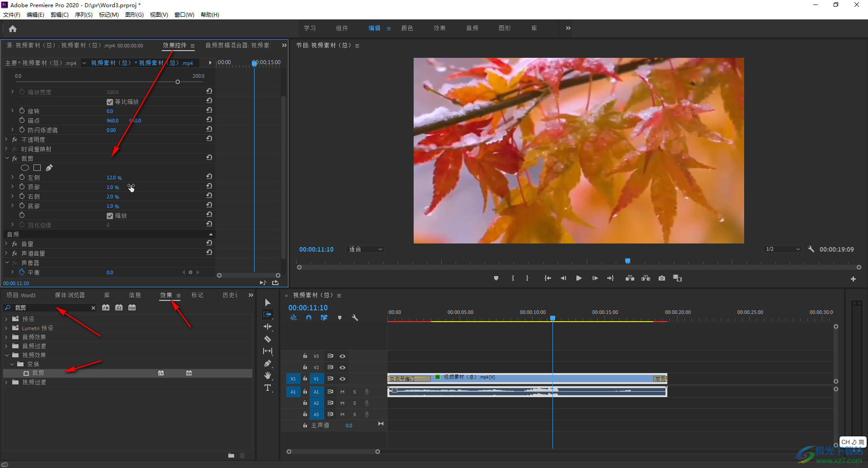Select the Razor tool
The width and height of the screenshot is (868, 468).
[268, 339]
